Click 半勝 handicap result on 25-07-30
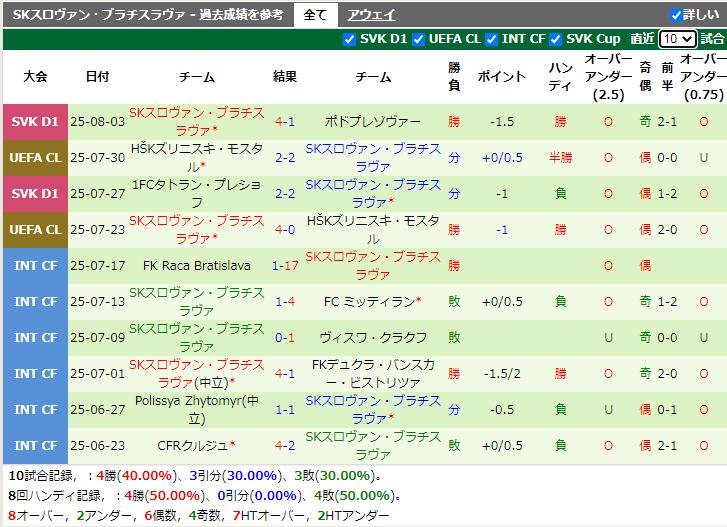 561,158
